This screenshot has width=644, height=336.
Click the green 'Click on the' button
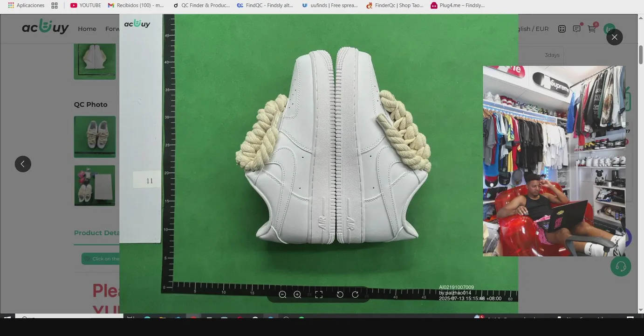tap(101, 259)
